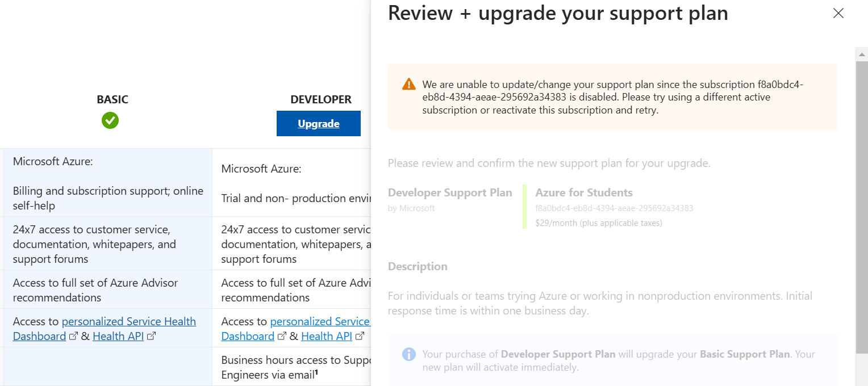Screen dimensions: 868x386
Task: Click the orange warning triangle icon
Action: [409, 84]
